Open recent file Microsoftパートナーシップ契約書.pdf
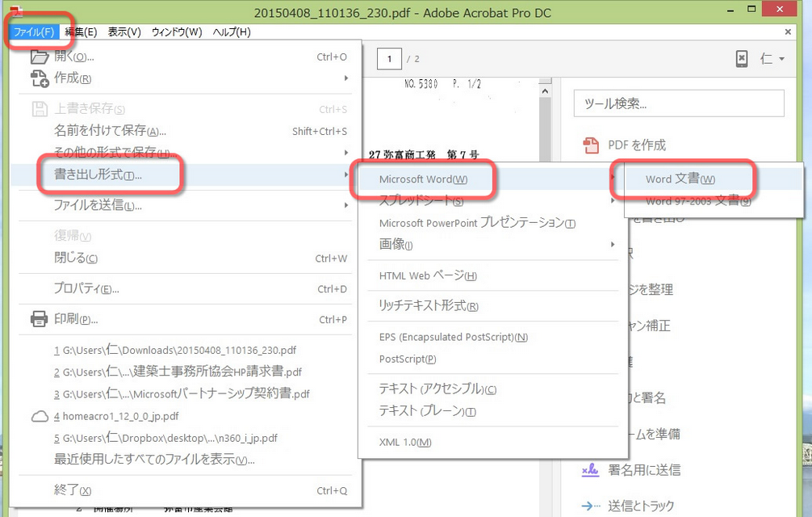This screenshot has height=517, width=812. [182, 393]
